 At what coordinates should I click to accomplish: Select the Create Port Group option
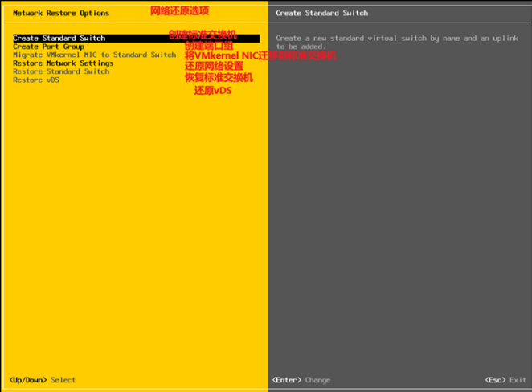click(48, 47)
